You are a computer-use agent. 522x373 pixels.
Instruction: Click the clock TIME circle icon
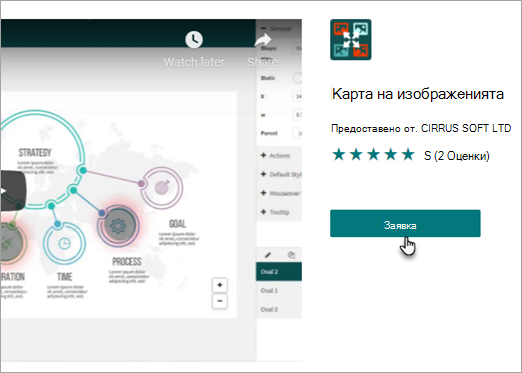[x=64, y=244]
